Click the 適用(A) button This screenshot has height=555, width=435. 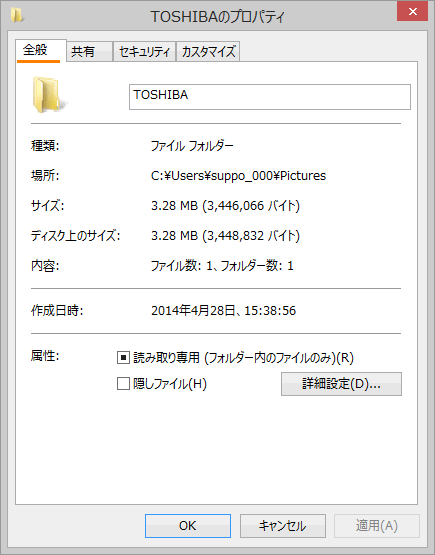pyautogui.click(x=377, y=526)
